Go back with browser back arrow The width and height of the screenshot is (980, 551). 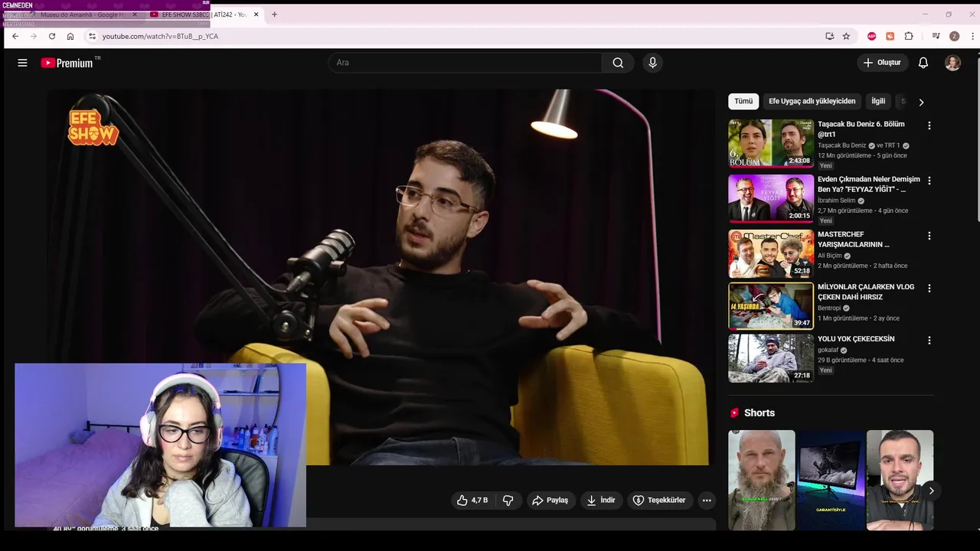[x=15, y=36]
